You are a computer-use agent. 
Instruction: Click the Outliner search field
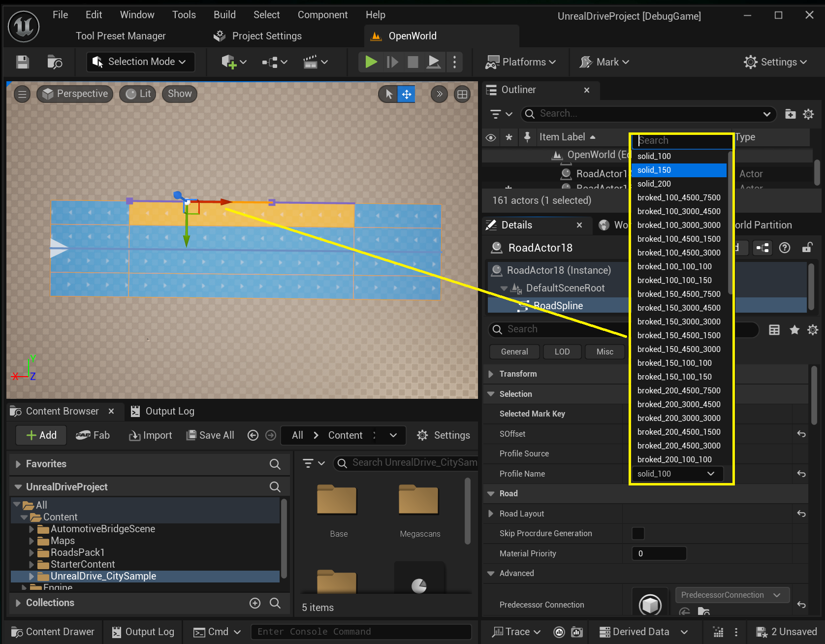point(648,114)
